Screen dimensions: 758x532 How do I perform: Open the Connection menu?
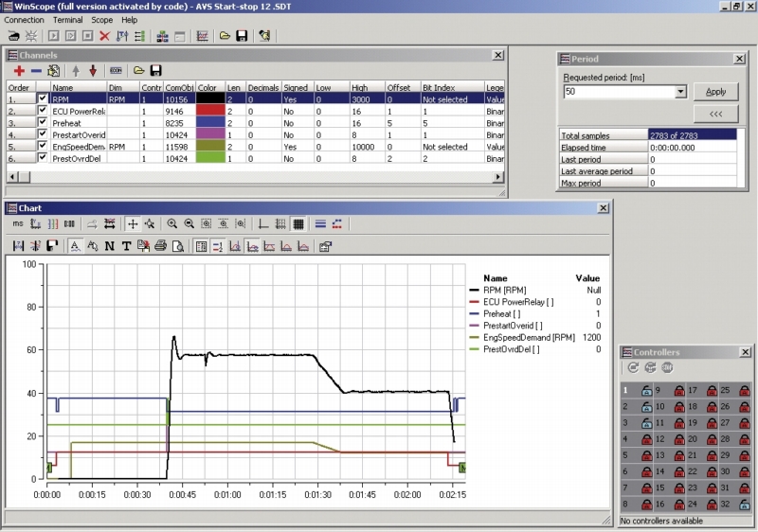click(24, 19)
